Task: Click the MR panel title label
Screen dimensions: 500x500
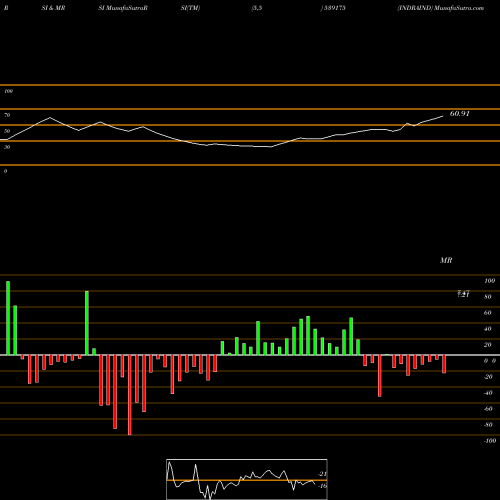Action: pos(446,260)
